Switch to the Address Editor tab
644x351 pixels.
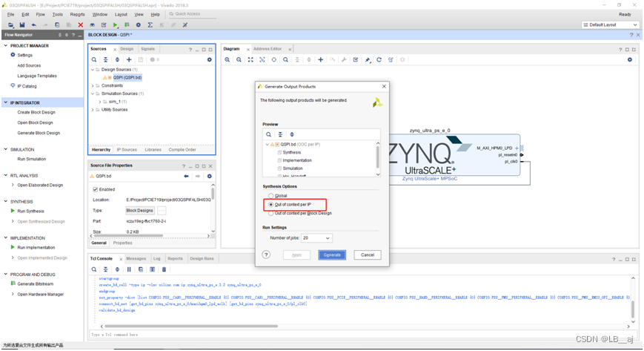pyautogui.click(x=268, y=49)
